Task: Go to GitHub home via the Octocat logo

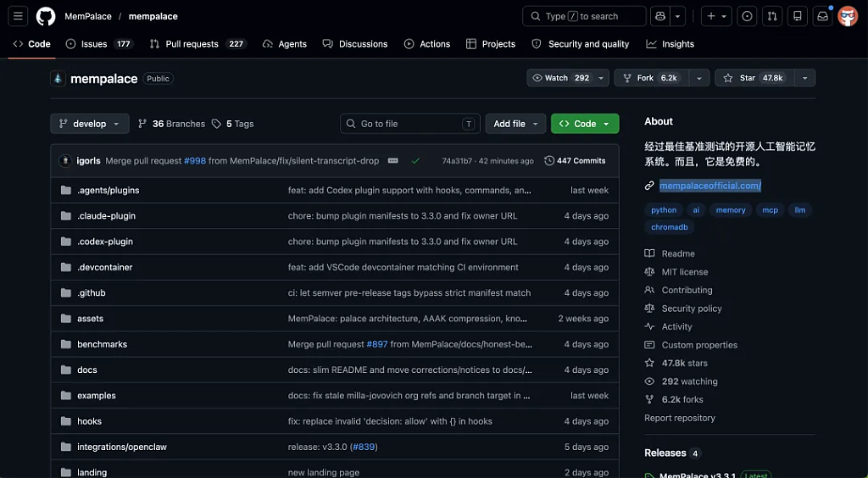Action: tap(46, 17)
